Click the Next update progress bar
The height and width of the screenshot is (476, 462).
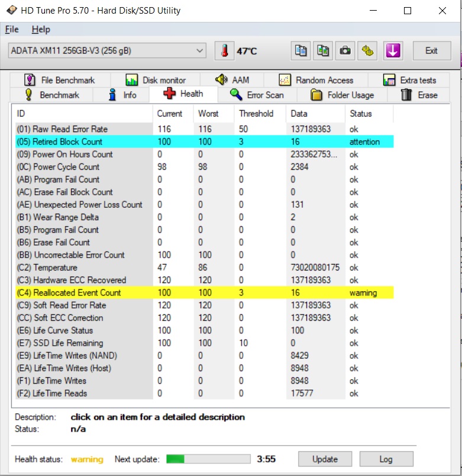[208, 459]
